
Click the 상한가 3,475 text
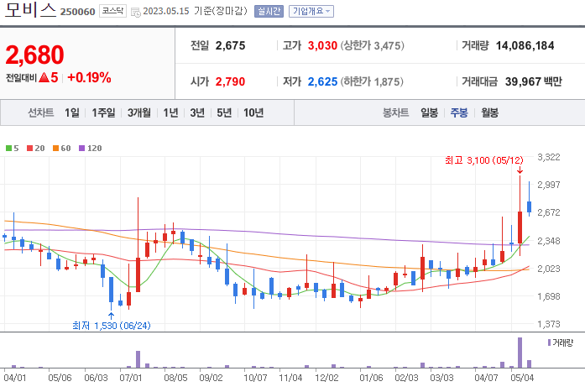point(373,45)
